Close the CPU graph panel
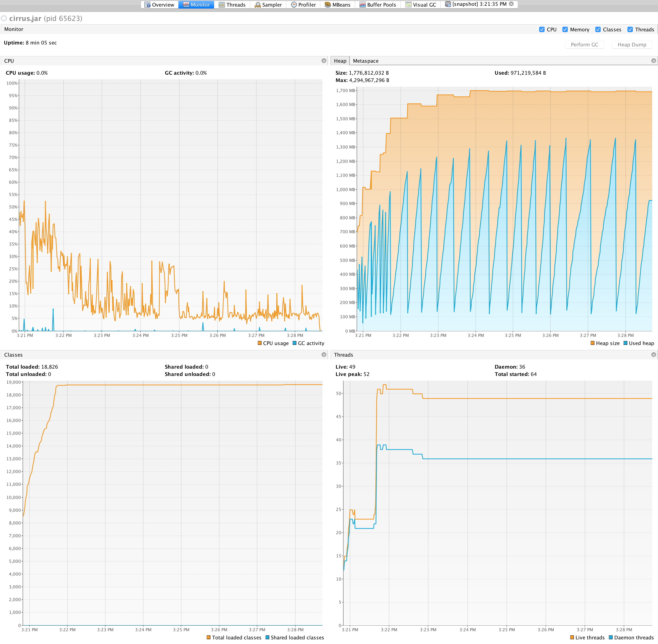The image size is (658, 644). 324,61
